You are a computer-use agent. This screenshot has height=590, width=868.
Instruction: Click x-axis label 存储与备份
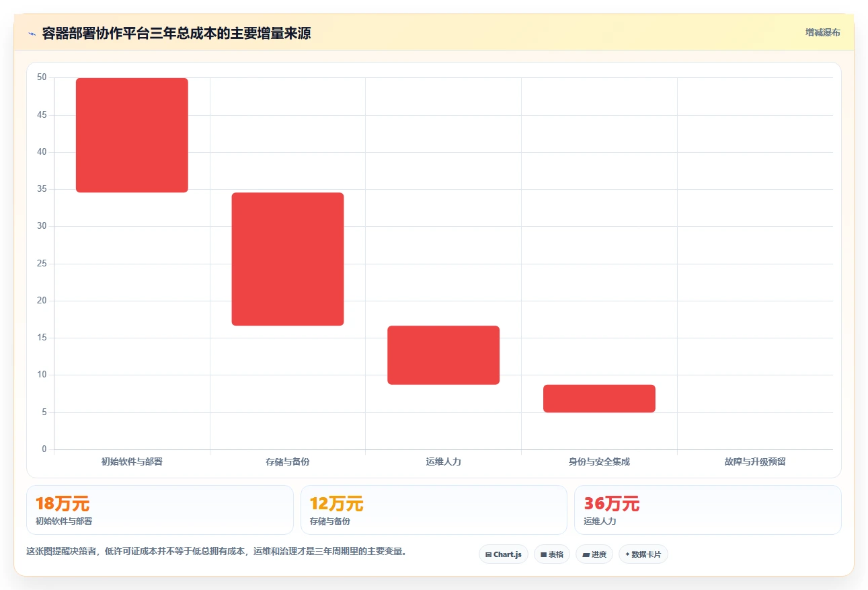(x=288, y=462)
